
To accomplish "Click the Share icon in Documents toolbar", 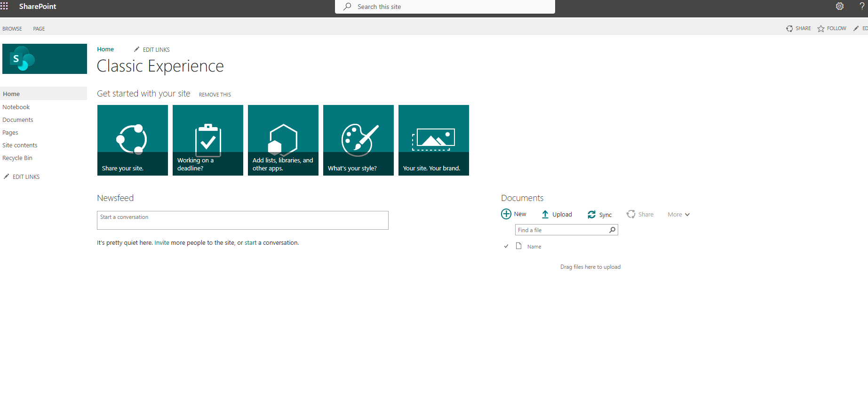I will [x=631, y=214].
